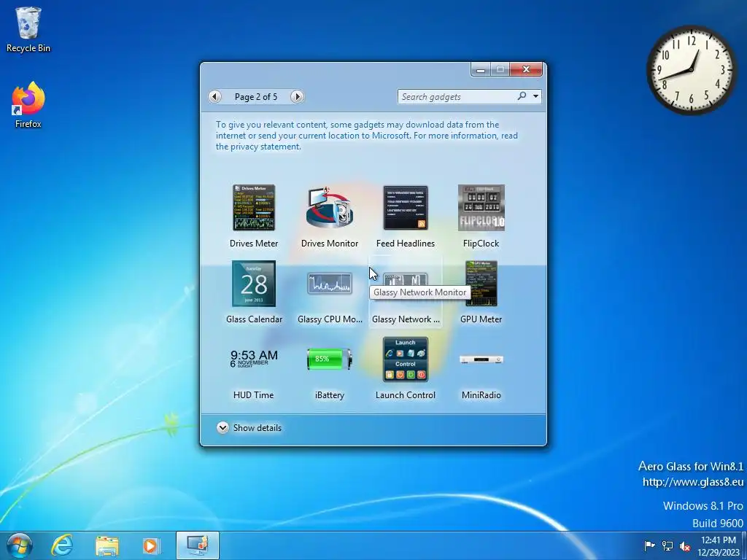Select the Recycle Bin desktop icon
This screenshot has height=560, width=747.
click(28, 29)
